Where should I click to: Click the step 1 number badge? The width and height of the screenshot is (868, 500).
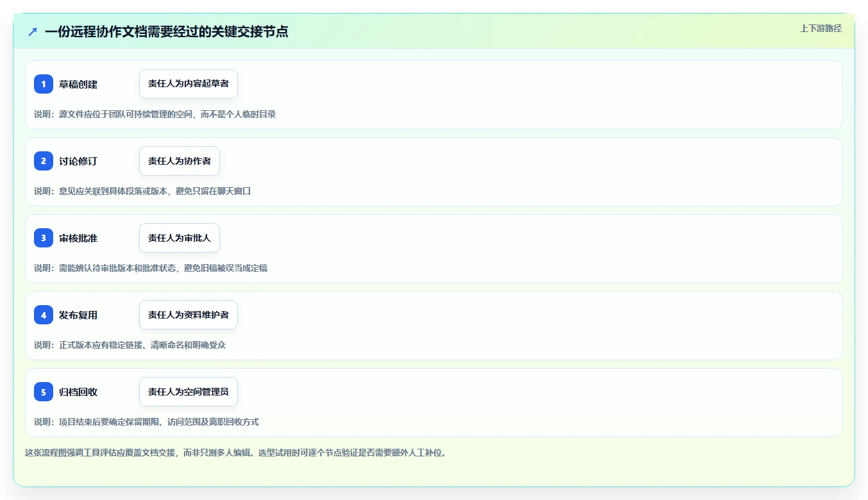click(44, 84)
